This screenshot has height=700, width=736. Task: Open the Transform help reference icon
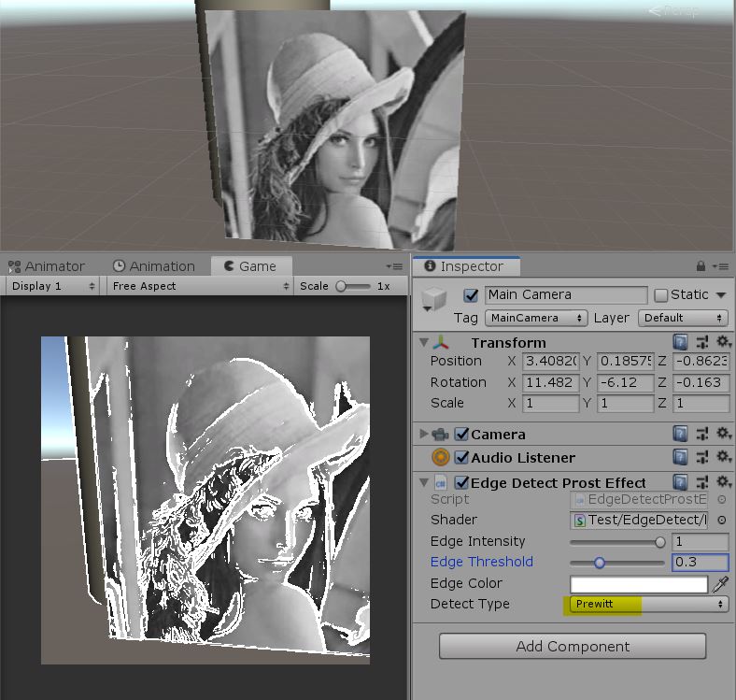click(x=680, y=342)
